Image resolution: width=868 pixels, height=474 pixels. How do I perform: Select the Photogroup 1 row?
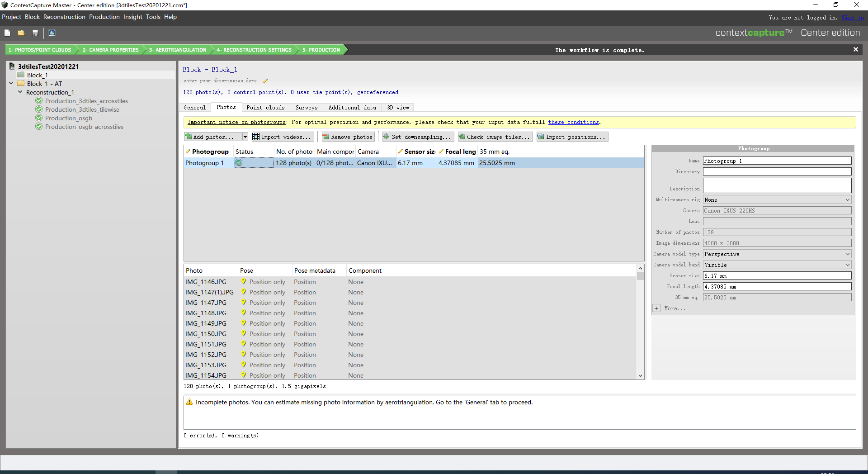414,163
